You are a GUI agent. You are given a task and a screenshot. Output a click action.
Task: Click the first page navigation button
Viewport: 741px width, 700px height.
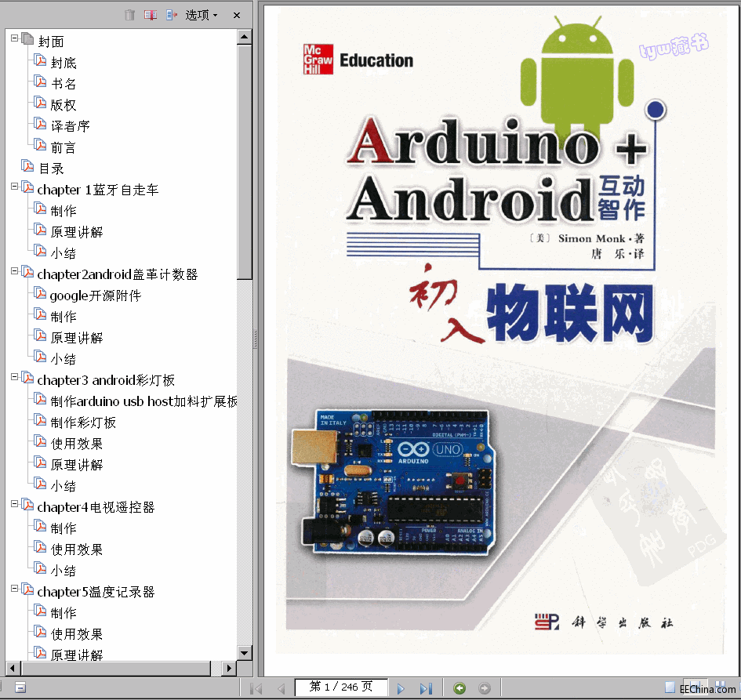click(256, 689)
